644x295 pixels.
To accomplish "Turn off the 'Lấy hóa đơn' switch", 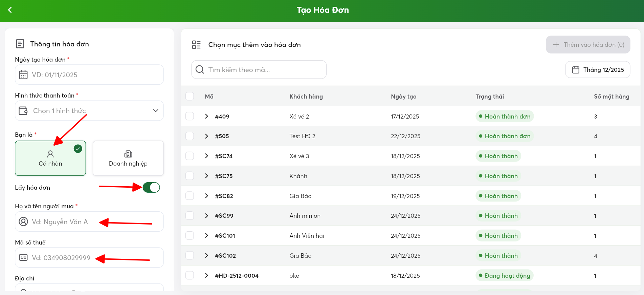I will [151, 187].
